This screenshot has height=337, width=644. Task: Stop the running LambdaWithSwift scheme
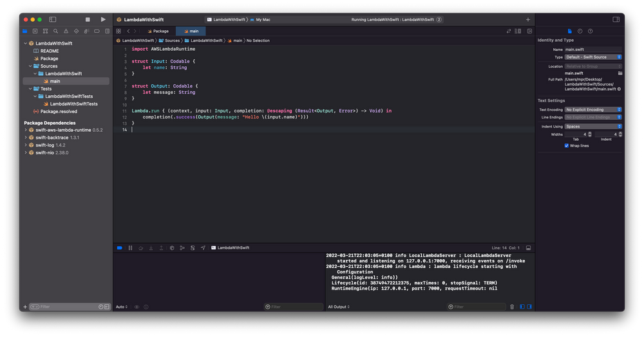click(88, 19)
